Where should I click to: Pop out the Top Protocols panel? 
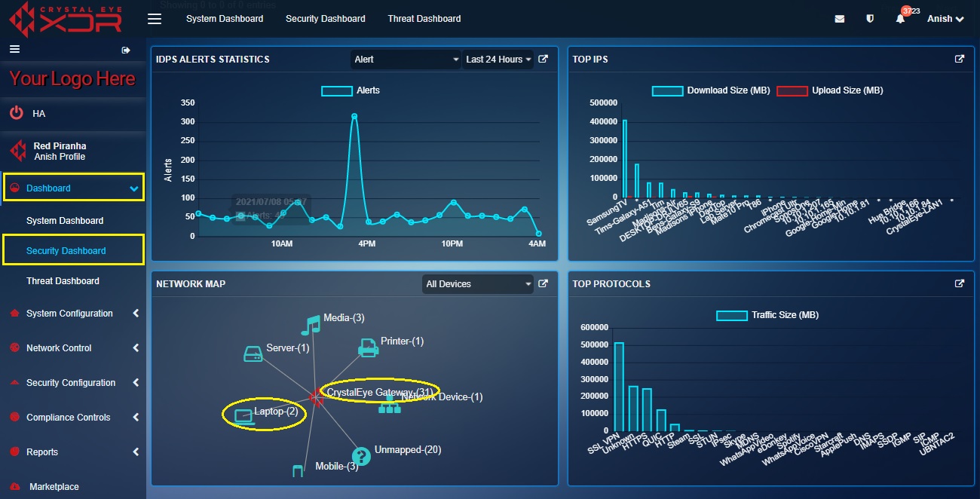(x=960, y=283)
